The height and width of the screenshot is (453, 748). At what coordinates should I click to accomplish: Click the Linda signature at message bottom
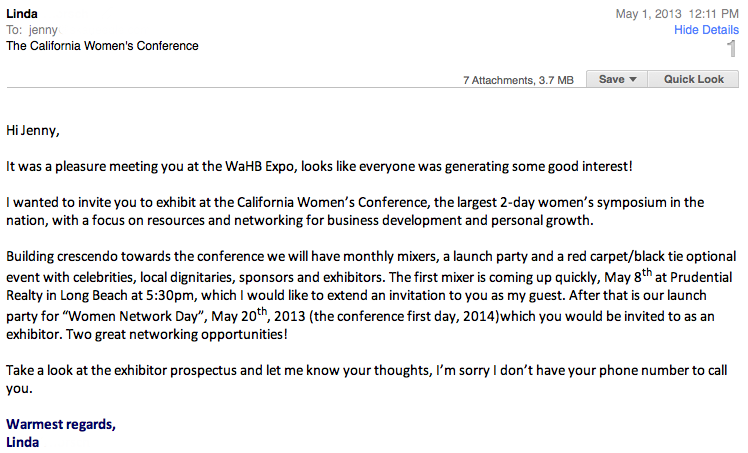pyautogui.click(x=22, y=441)
